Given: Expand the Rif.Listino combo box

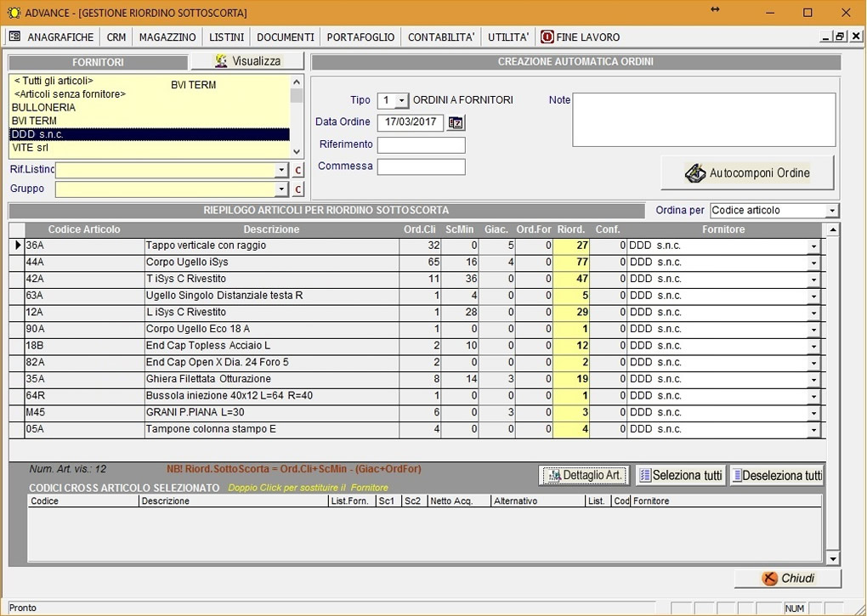Looking at the screenshot, I should [x=281, y=170].
